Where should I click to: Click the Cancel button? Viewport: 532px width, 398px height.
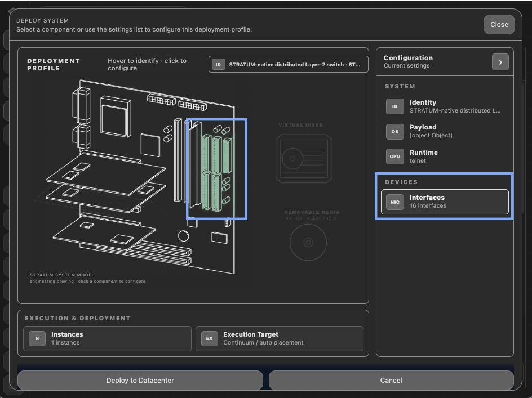tap(391, 381)
